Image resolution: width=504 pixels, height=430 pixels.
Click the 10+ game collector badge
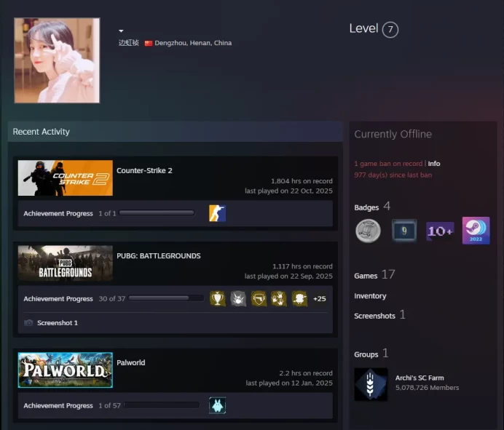coord(440,231)
